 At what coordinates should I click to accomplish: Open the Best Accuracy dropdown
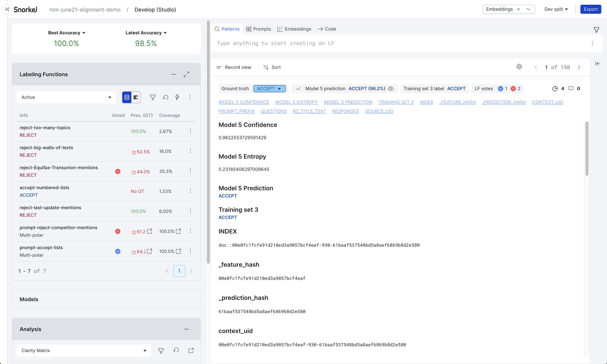[66, 33]
